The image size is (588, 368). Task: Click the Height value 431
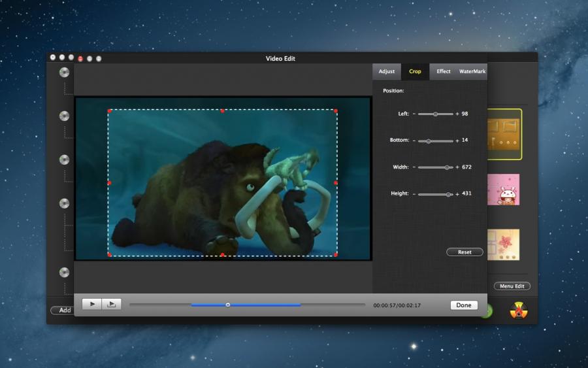(x=466, y=193)
